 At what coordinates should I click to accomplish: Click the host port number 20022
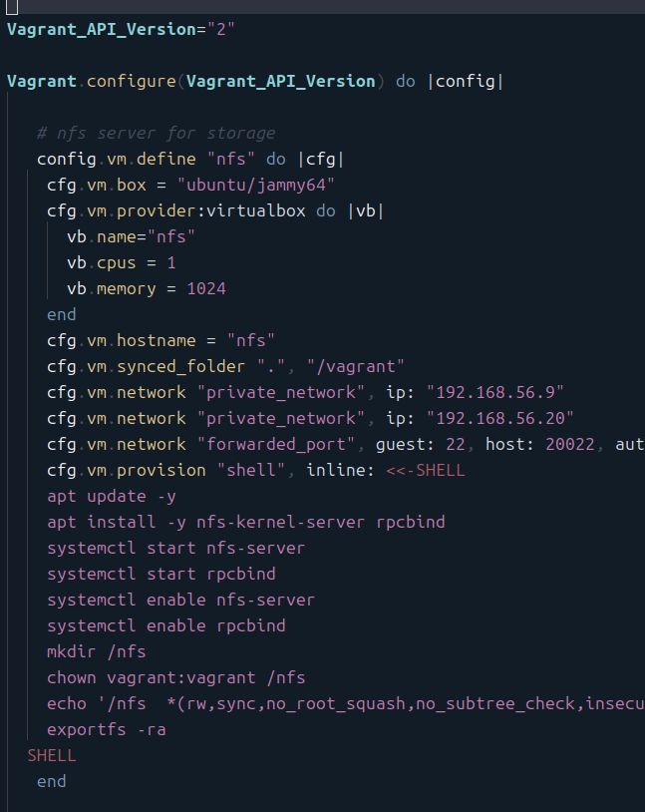(570, 444)
